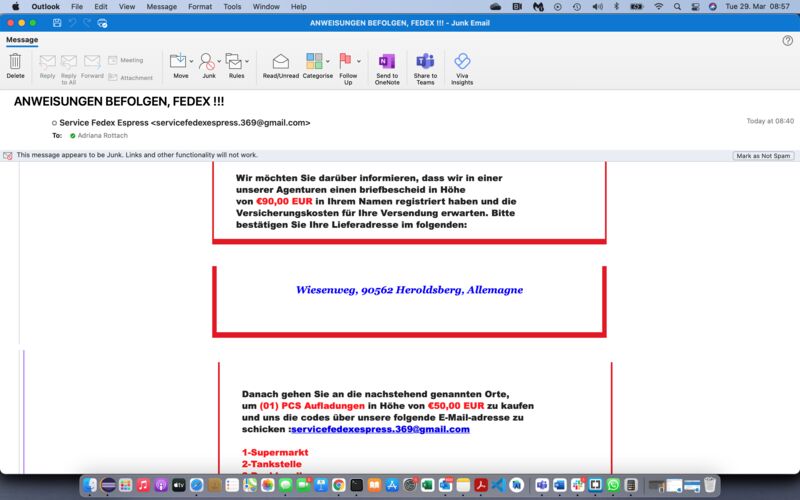The width and height of the screenshot is (800, 500).
Task: Click the Categorise colored squares icon
Action: [314, 61]
